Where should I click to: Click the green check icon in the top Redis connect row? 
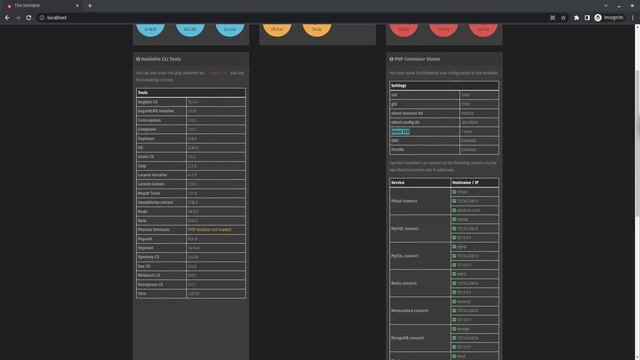pos(454,274)
